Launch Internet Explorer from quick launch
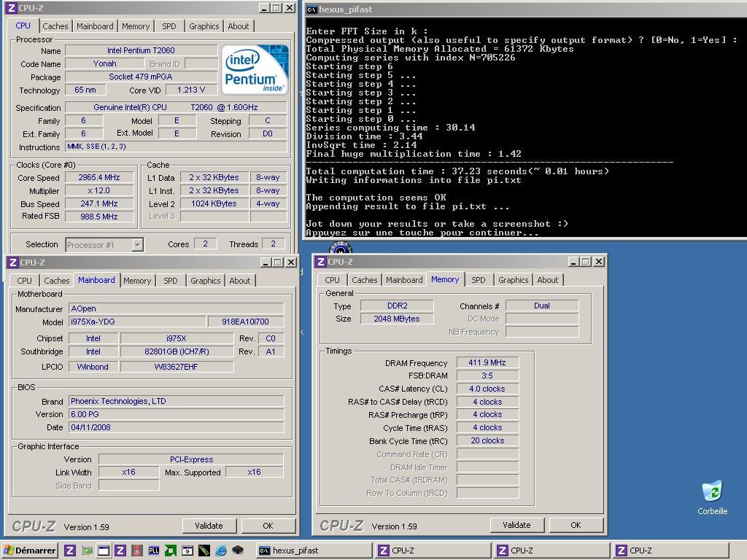747x560 pixels. coord(220,551)
